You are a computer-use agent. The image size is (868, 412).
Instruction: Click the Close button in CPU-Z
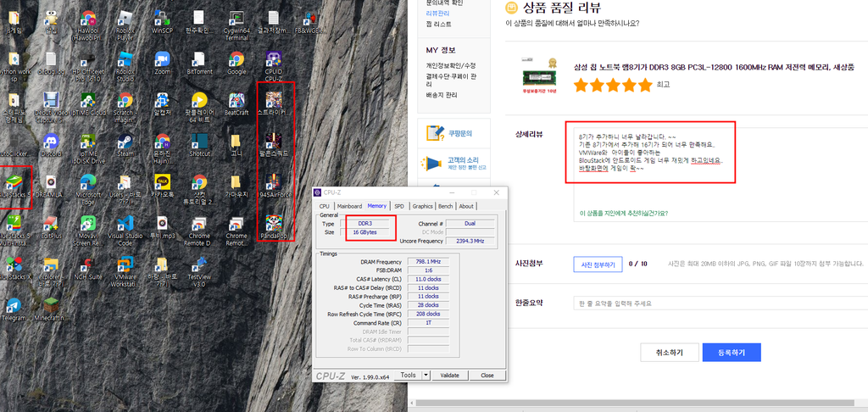pos(487,375)
